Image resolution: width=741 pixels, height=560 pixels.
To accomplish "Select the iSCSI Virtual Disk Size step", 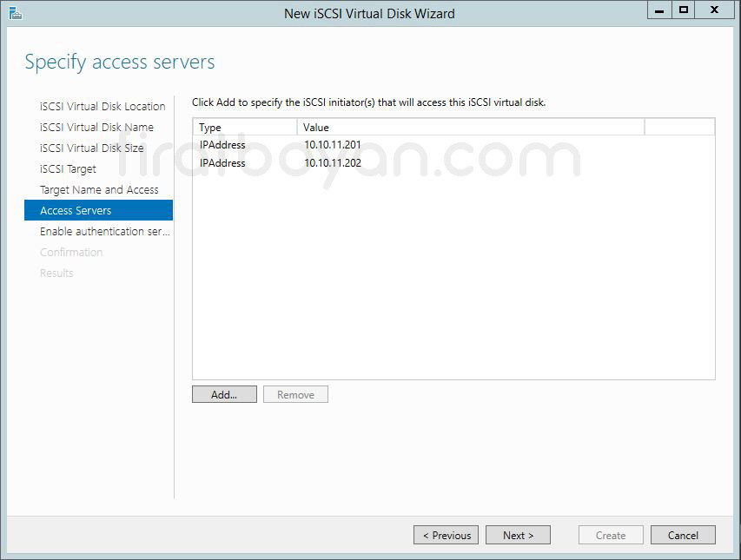I will (92, 148).
